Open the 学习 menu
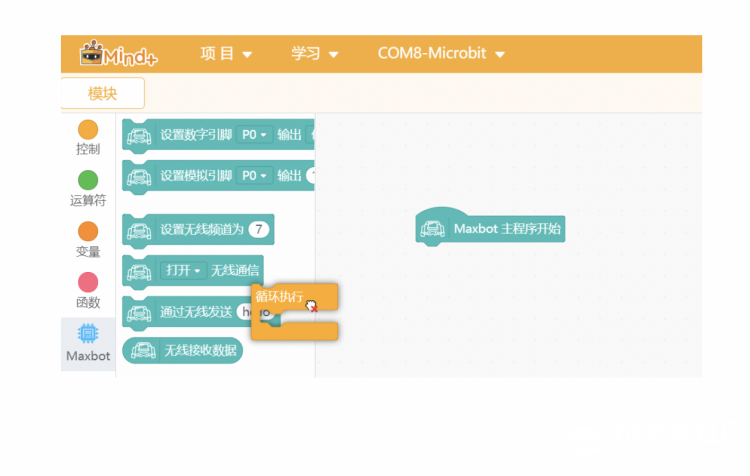Image resolution: width=750 pixels, height=476 pixels. click(x=315, y=54)
